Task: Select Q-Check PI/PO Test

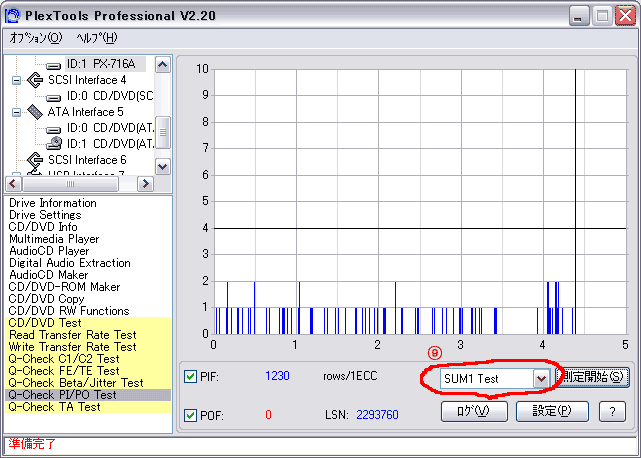Action: [63, 395]
